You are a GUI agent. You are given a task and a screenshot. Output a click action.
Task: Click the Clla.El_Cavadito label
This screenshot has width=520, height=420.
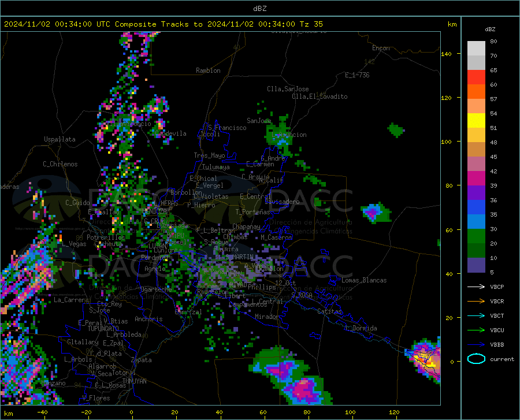click(320, 96)
